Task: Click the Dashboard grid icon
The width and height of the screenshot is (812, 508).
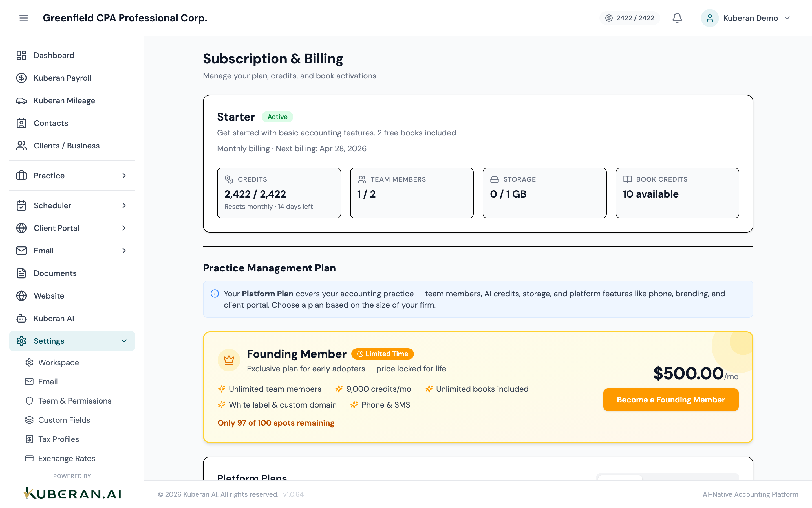Action: coord(21,55)
